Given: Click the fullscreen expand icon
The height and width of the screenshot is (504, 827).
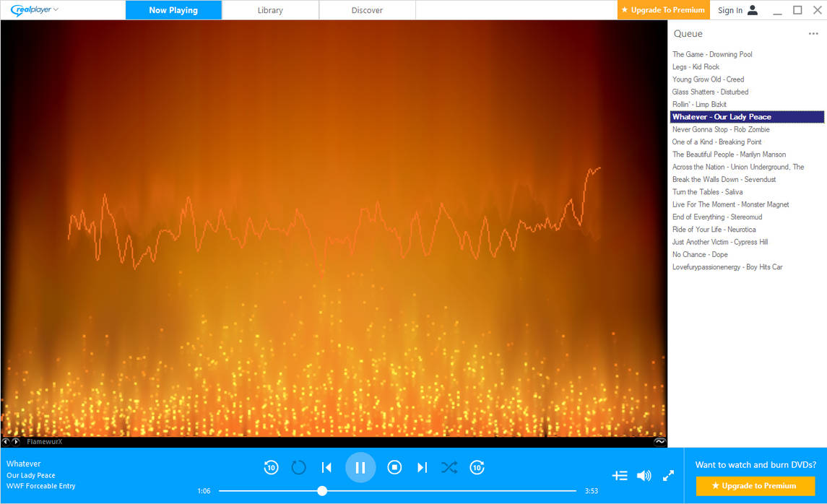Looking at the screenshot, I should (668, 475).
